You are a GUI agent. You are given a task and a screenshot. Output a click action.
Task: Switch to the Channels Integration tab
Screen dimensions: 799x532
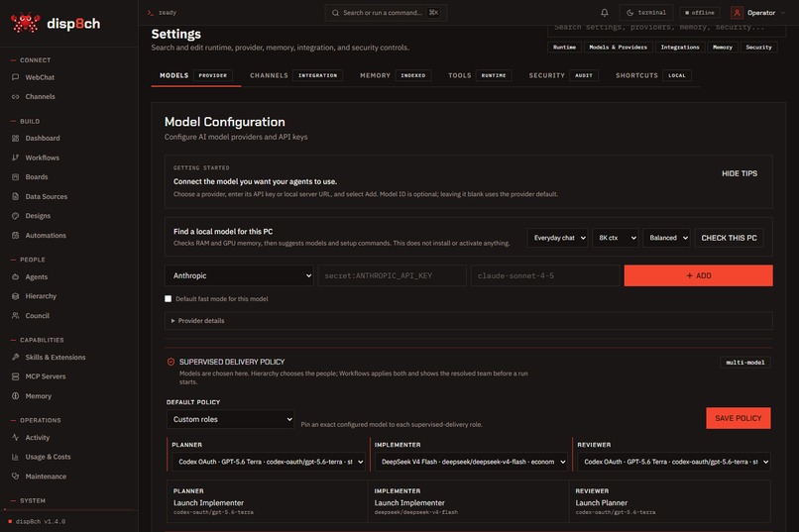pos(296,75)
